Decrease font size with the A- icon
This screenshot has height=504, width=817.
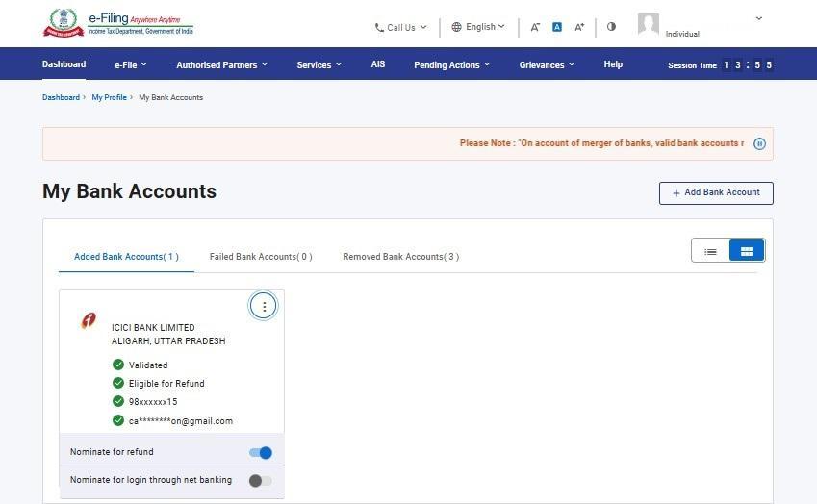coord(535,27)
